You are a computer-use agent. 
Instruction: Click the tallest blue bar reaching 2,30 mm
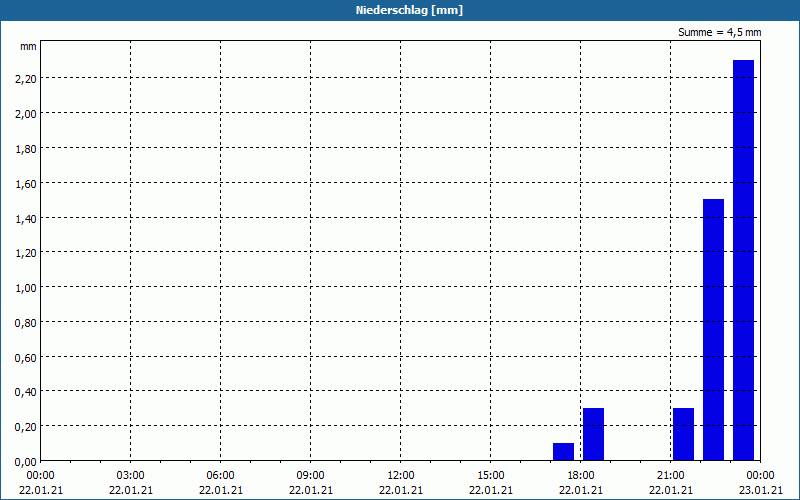(743, 260)
